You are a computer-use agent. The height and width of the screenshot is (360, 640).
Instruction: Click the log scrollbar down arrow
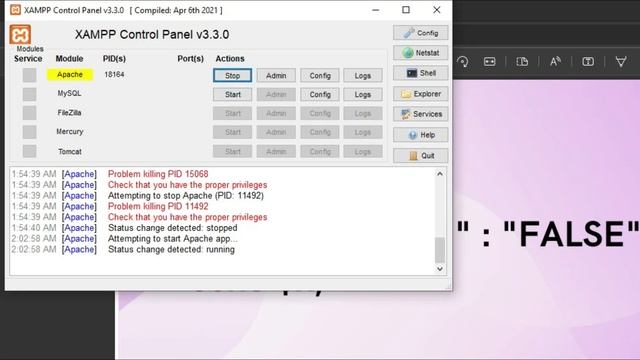pos(440,269)
